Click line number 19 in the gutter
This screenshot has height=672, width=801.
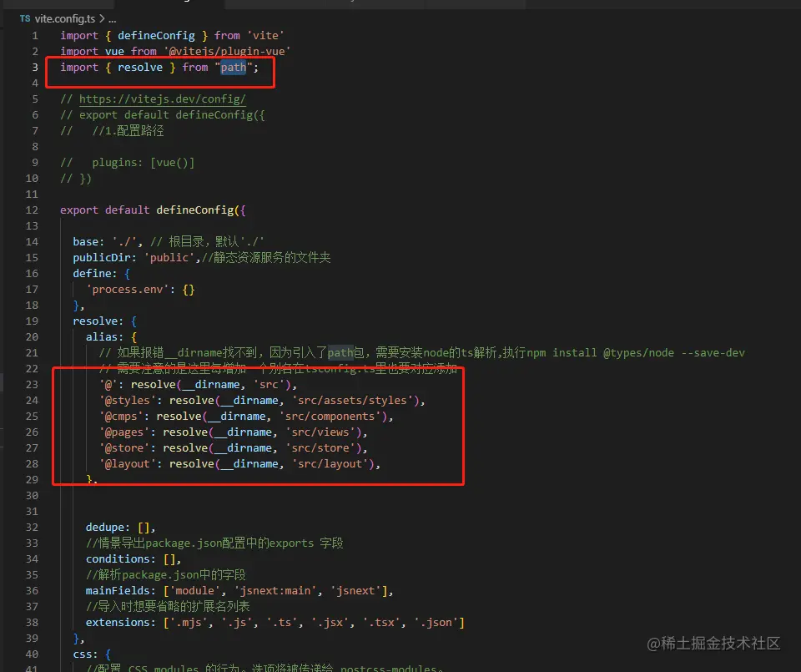pyautogui.click(x=32, y=321)
